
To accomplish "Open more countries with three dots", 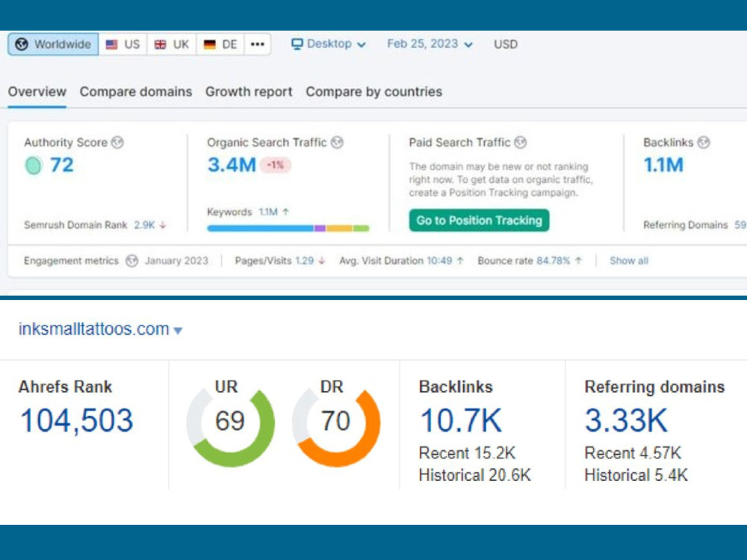I will (x=257, y=44).
